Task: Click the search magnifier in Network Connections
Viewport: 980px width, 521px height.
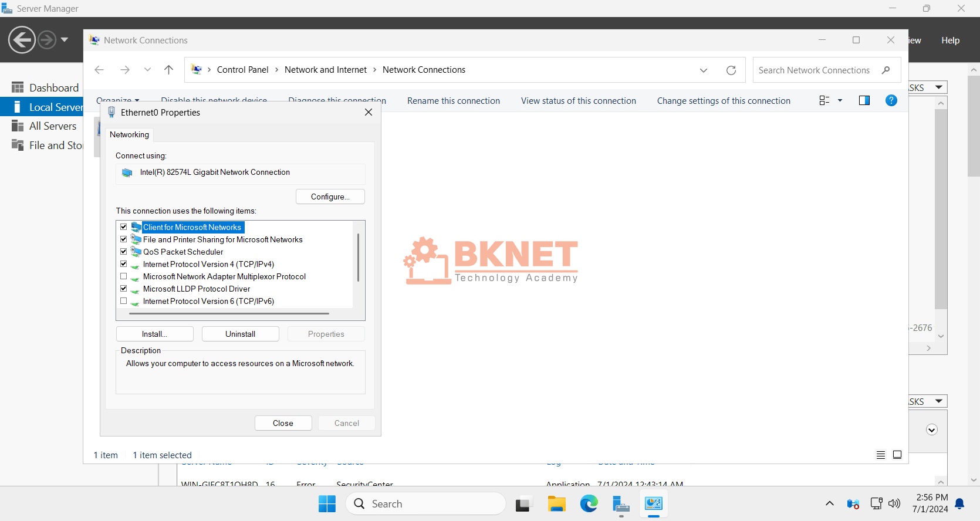Action: pyautogui.click(x=886, y=70)
